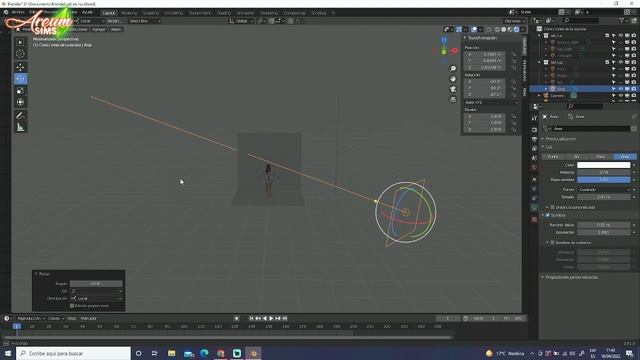Select the Annotate tool in the toolbar
This screenshot has width=640, height=360.
click(x=20, y=116)
